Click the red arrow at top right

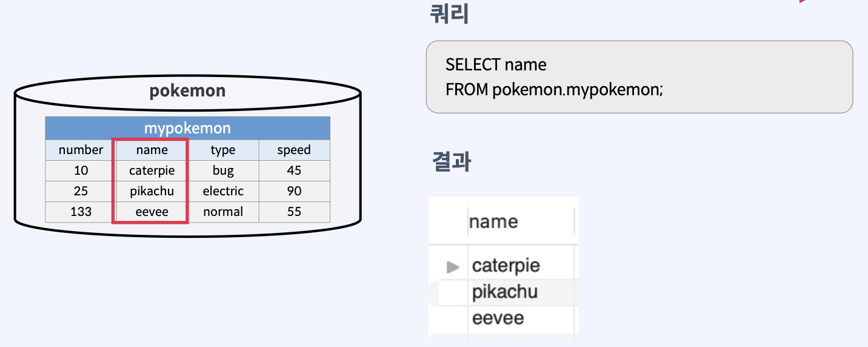pos(803,2)
